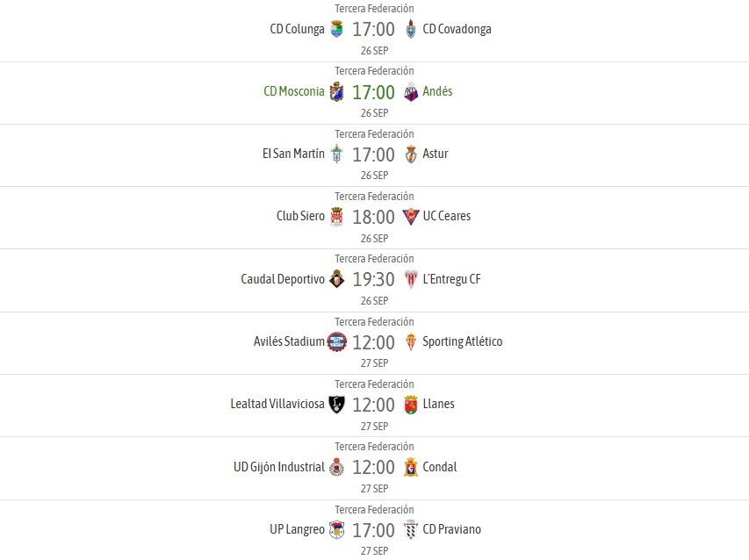Open the UD Gijón Industrial team link
This screenshot has width=749, height=560.
coord(279,467)
